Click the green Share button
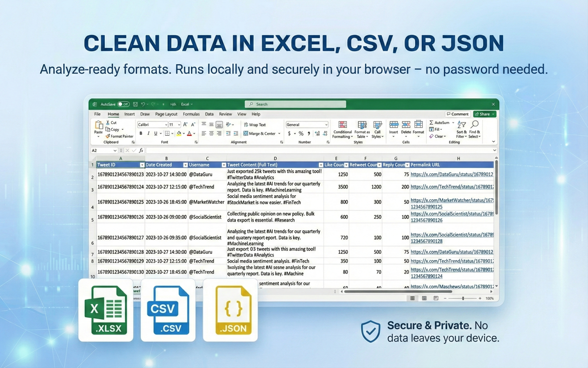This screenshot has width=588, height=368. (x=485, y=114)
